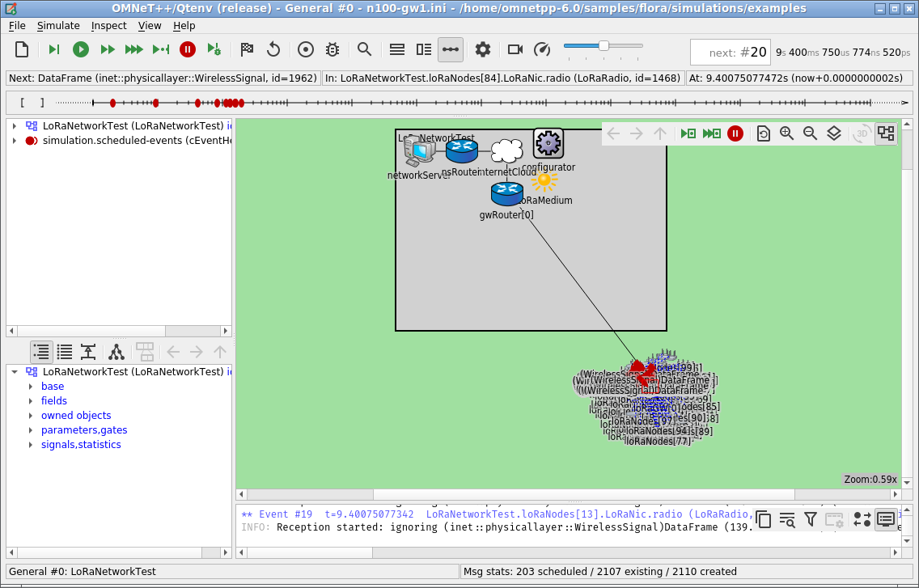Click the 'fields' link in inspector

tap(54, 401)
